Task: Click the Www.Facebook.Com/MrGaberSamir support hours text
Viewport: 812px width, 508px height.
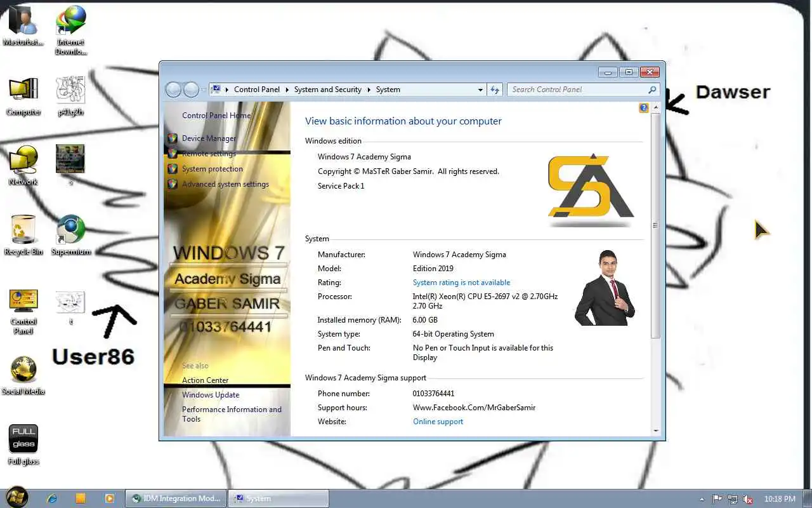Action: pyautogui.click(x=474, y=408)
